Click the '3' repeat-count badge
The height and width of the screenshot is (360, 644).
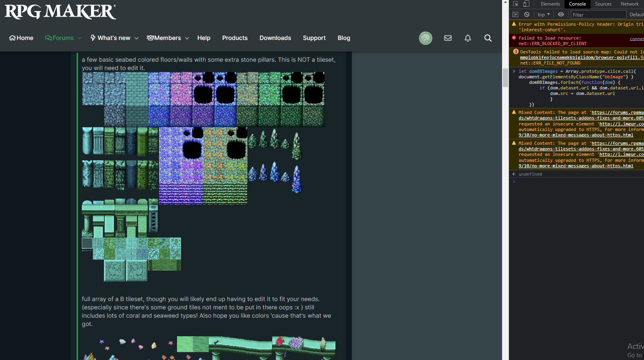516,51
